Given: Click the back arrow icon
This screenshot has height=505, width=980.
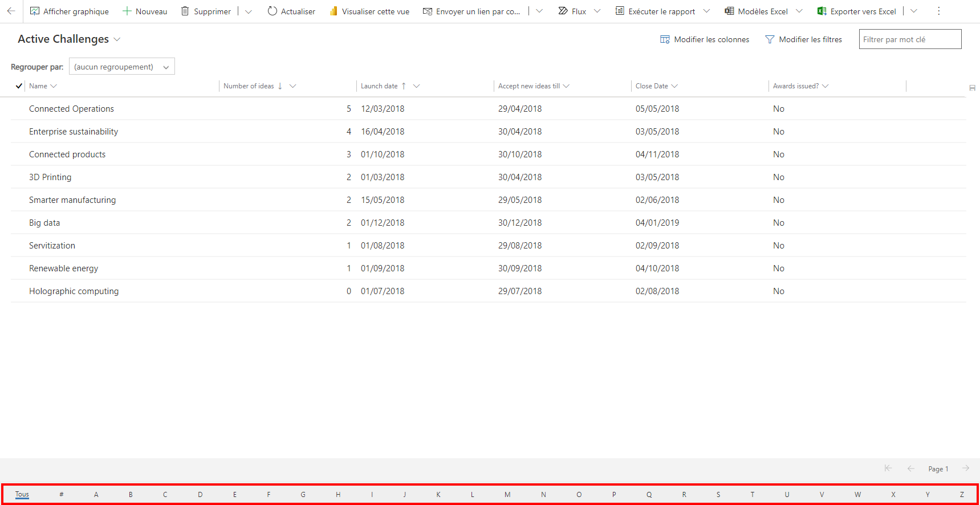Looking at the screenshot, I should click(11, 11).
